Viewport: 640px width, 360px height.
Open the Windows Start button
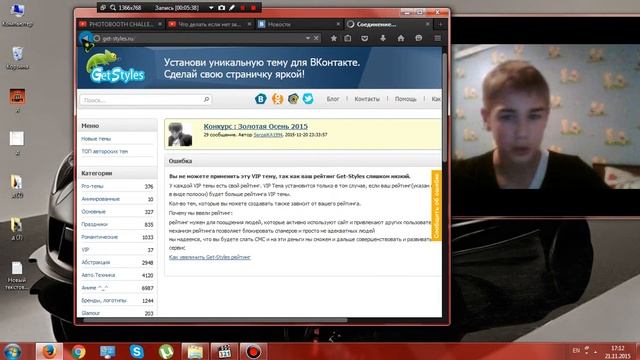[12, 351]
